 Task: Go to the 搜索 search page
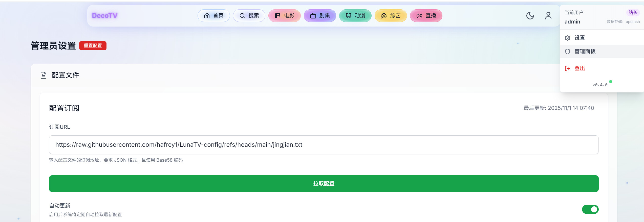(x=249, y=16)
